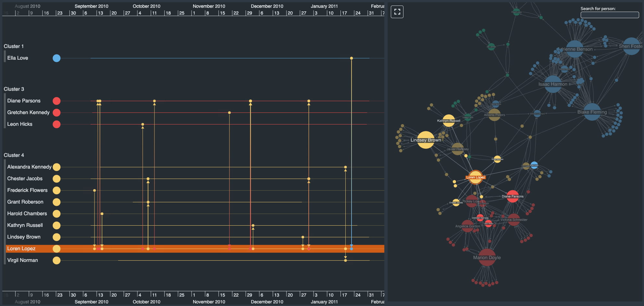Image resolution: width=644 pixels, height=306 pixels.
Task: Click the October 2010 label on top axis
Action: 146,6
